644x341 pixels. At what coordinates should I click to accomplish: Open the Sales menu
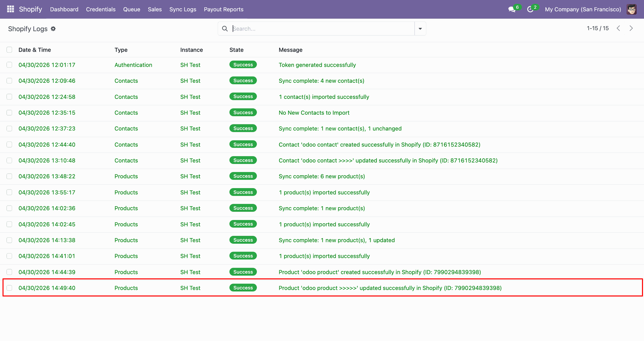point(155,9)
